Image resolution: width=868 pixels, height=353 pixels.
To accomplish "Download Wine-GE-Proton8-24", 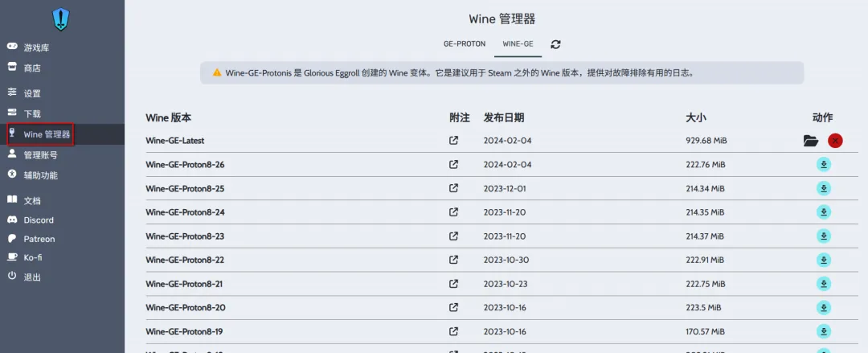I will click(824, 212).
